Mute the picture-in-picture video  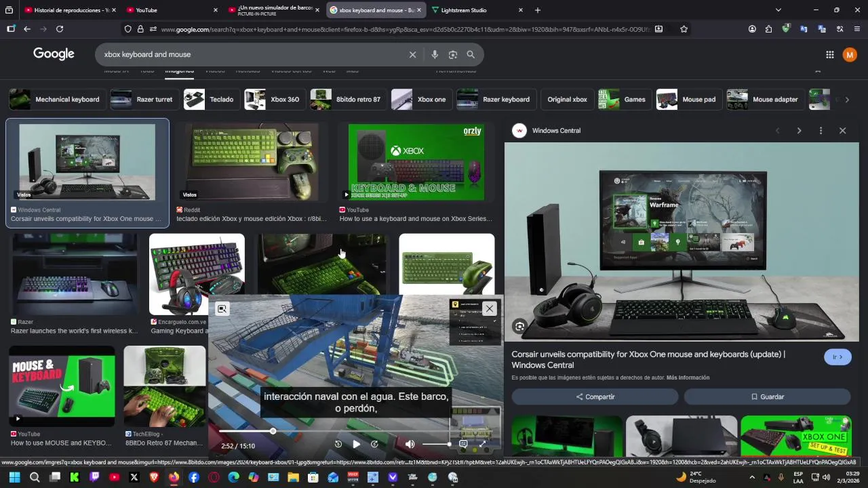[410, 444]
